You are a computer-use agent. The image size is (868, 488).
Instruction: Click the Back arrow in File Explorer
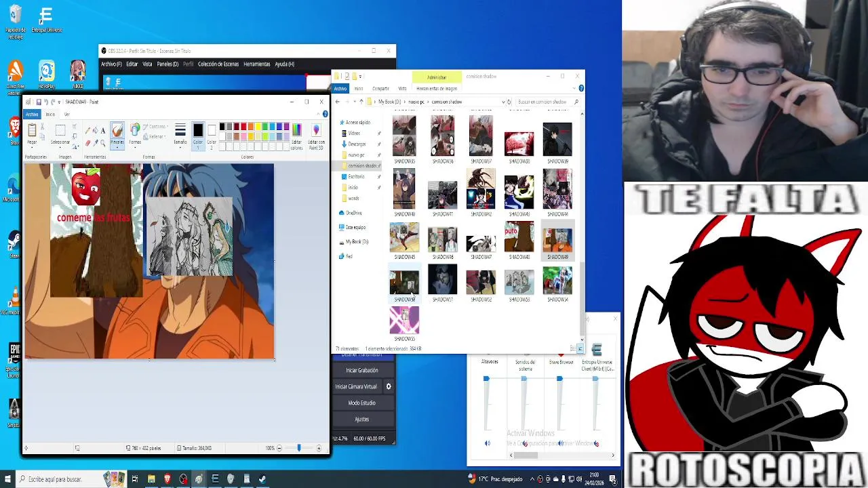click(x=337, y=102)
